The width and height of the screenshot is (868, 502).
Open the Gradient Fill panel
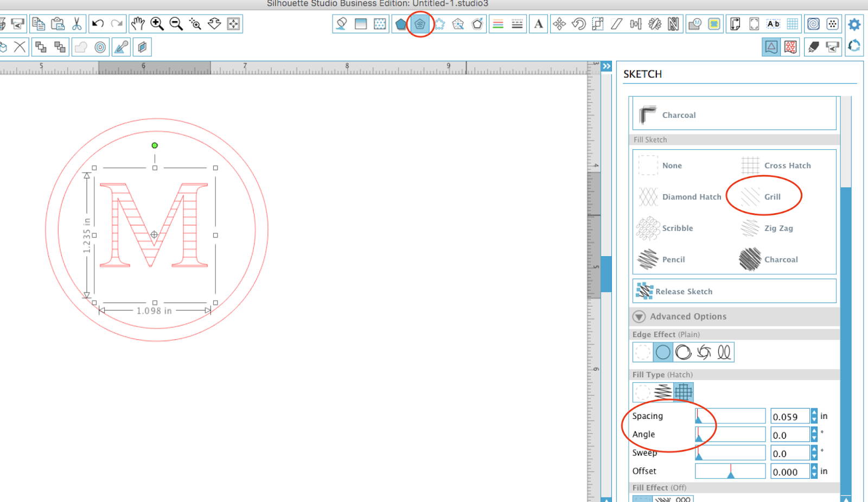(361, 24)
